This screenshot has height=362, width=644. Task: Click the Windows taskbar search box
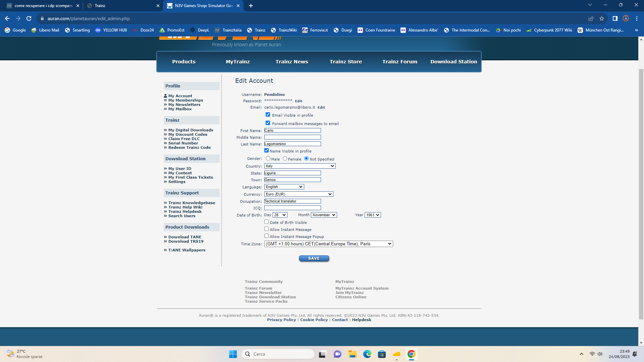(x=278, y=354)
